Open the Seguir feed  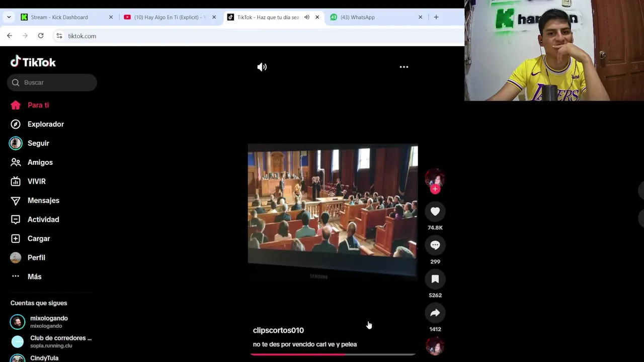pyautogui.click(x=38, y=143)
